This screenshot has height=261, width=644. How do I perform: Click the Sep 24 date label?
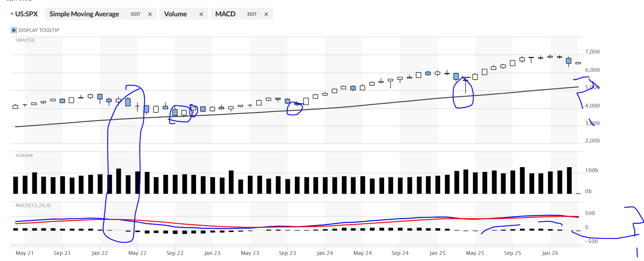pyautogui.click(x=400, y=253)
